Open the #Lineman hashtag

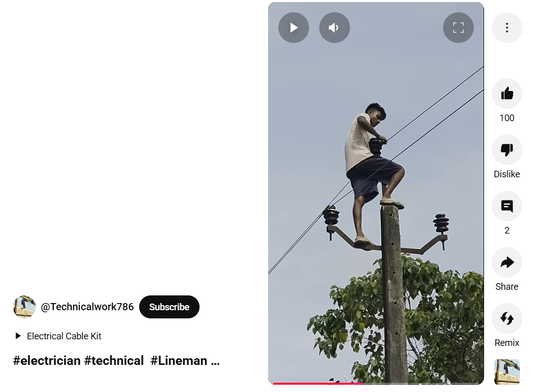click(x=179, y=361)
